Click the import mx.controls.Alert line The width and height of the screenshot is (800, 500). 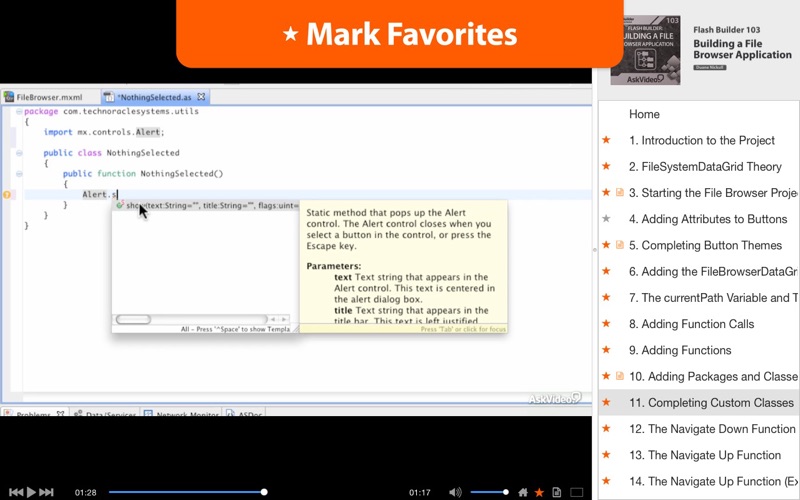104,132
